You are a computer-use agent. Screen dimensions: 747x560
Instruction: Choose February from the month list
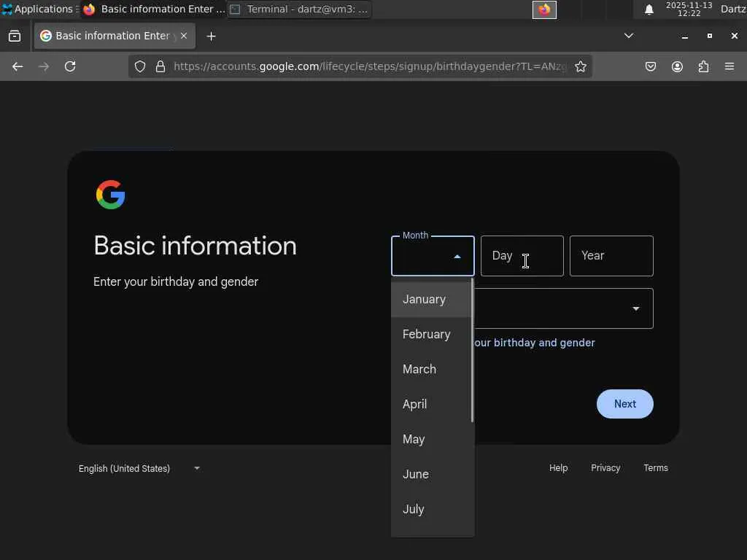(x=432, y=334)
